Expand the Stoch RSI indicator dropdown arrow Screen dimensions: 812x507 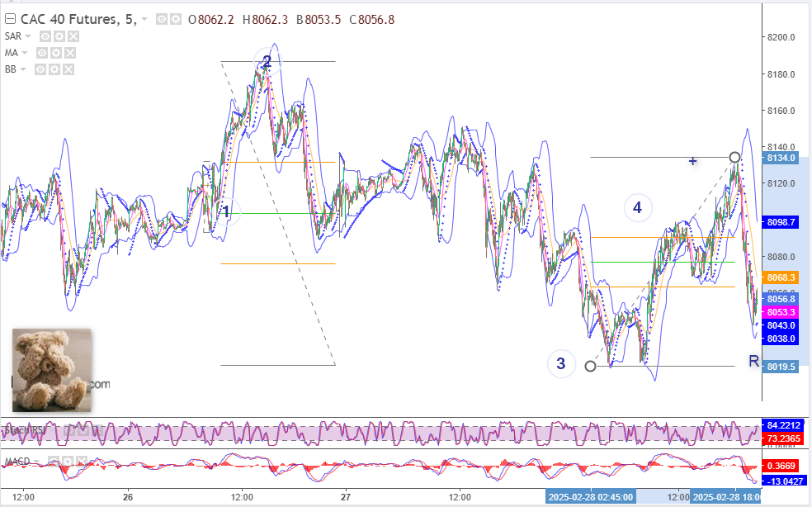click(53, 430)
